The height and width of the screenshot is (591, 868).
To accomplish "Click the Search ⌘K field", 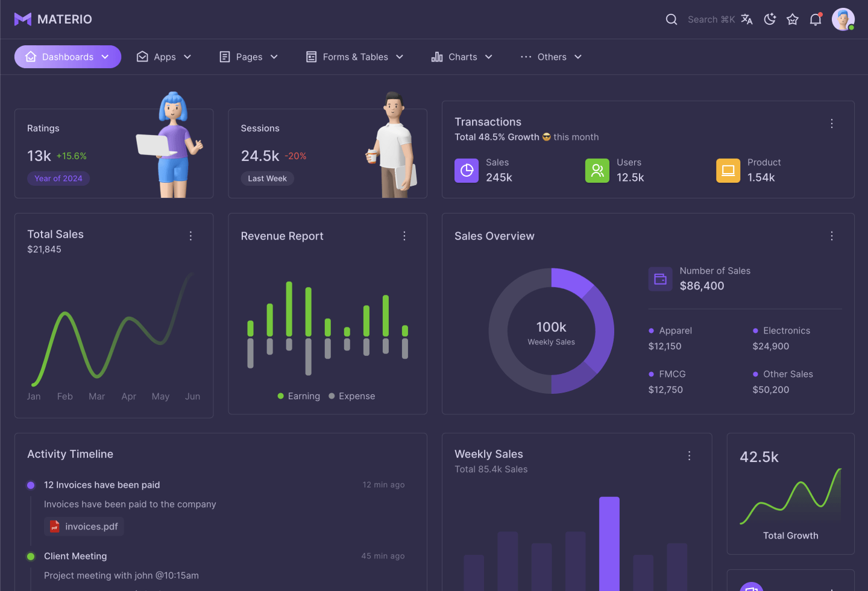I will coord(711,19).
